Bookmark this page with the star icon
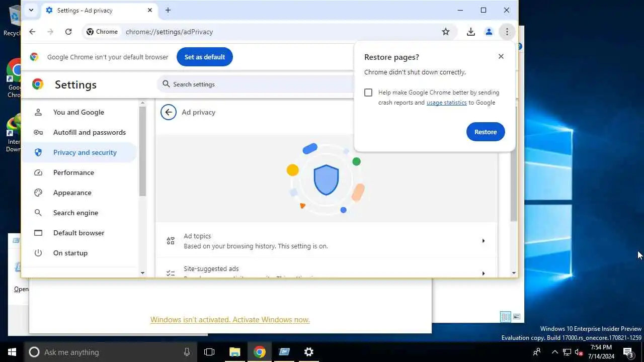 tap(446, 32)
